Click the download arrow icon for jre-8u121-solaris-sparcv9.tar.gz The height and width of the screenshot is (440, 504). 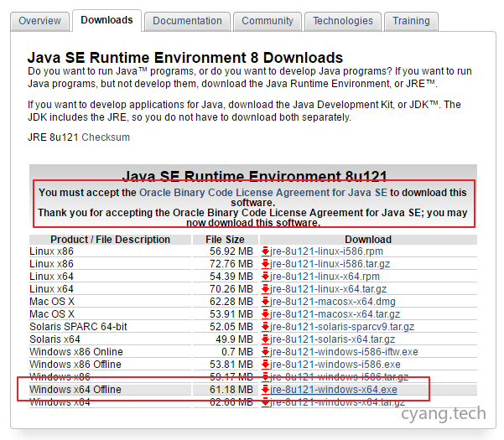pos(265,327)
